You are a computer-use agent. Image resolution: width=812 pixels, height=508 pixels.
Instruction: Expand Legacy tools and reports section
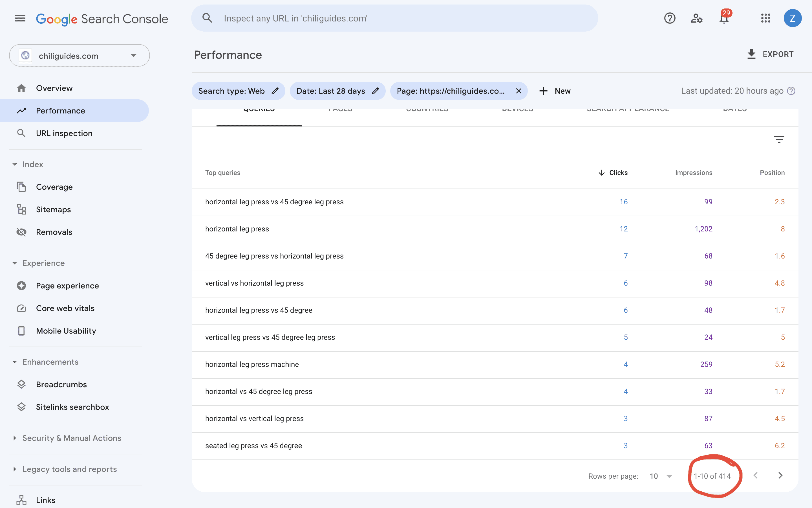(15, 469)
